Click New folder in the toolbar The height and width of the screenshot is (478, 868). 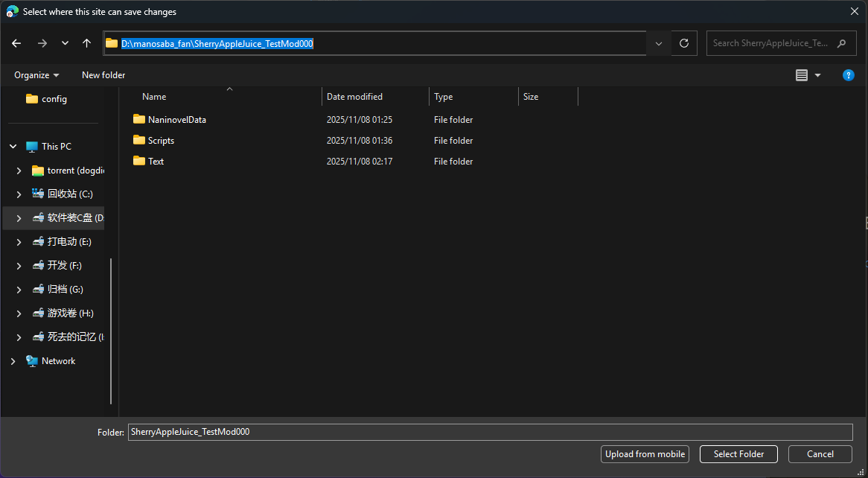(x=103, y=75)
